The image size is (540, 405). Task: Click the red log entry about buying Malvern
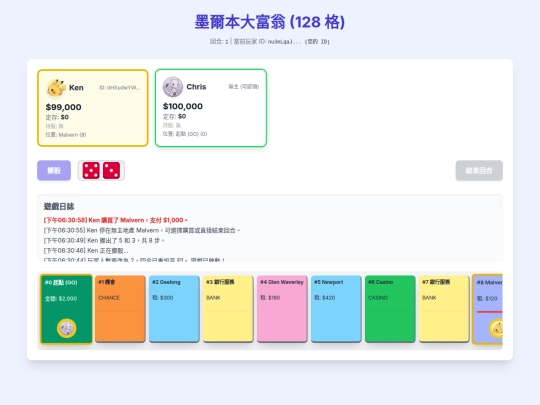(116, 220)
